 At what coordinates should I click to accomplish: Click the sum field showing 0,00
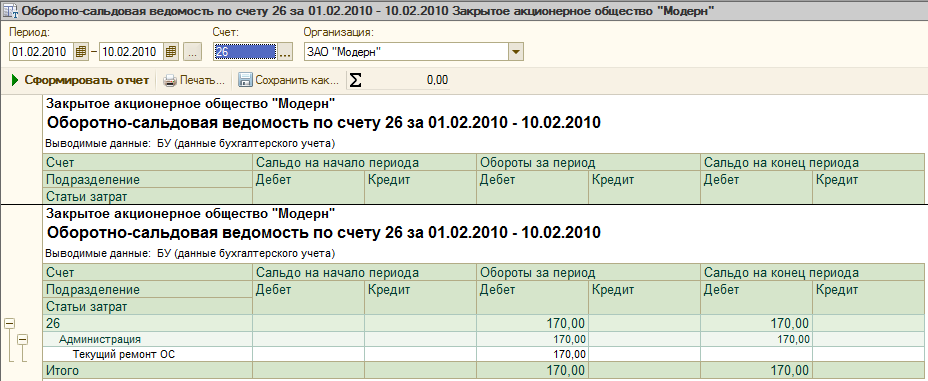click(x=407, y=80)
